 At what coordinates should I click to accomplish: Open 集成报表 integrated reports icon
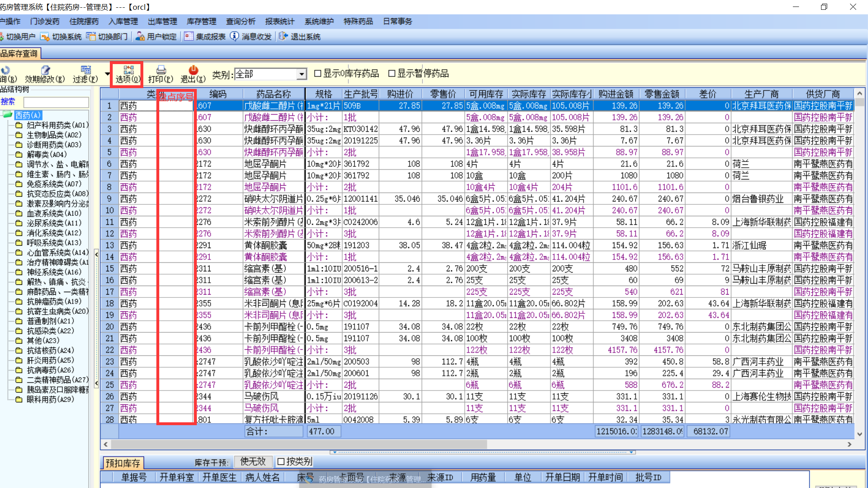pyautogui.click(x=189, y=36)
